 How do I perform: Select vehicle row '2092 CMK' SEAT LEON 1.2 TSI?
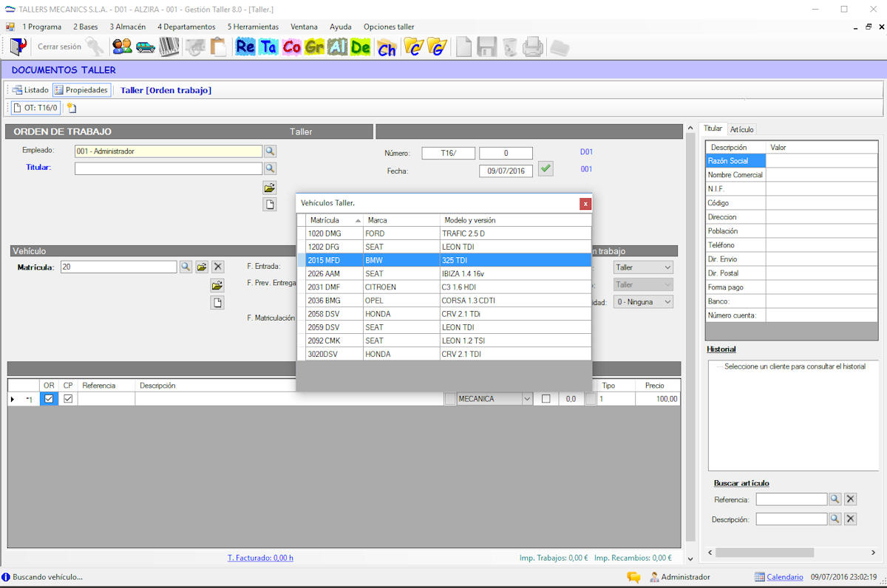(444, 341)
